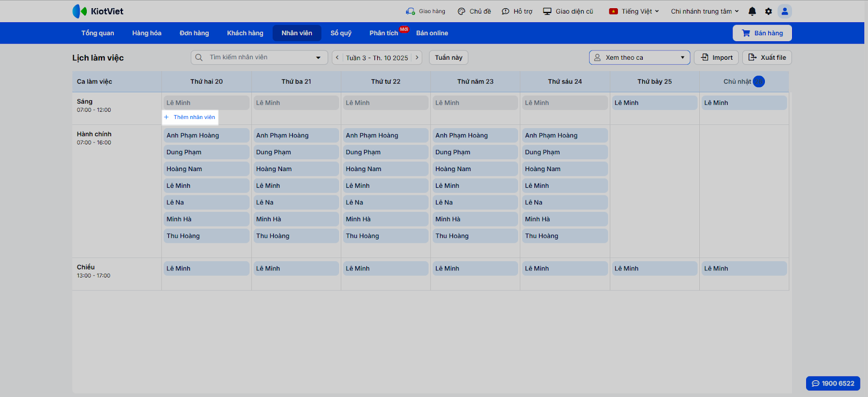Click Import button
This screenshot has width=868, height=397.
717,58
